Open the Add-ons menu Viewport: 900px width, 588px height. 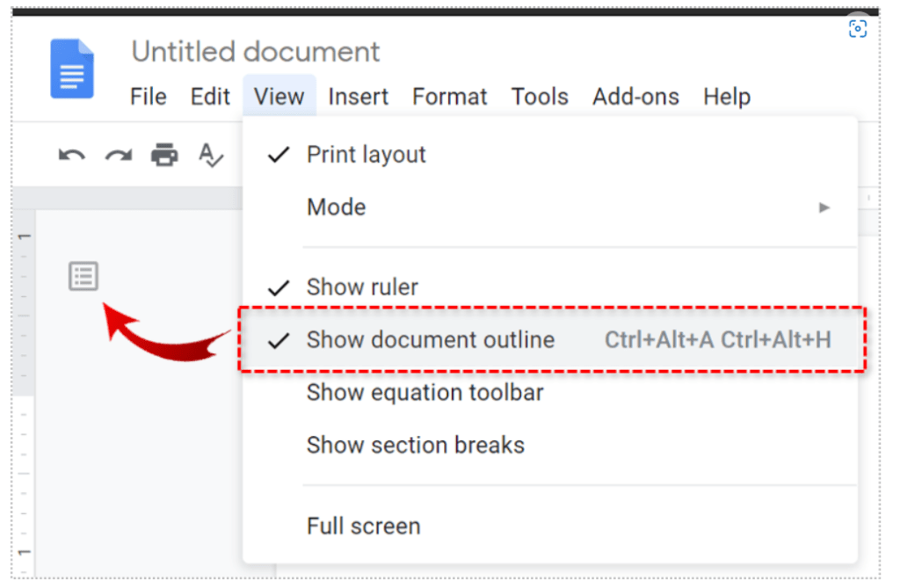click(x=635, y=97)
